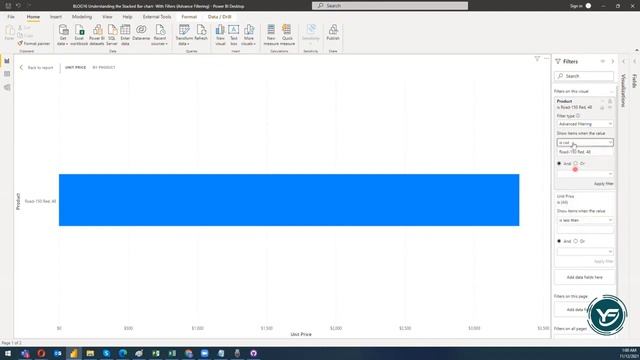Screen dimensions: 640x360
Task: Open 'is less than' condition dropdown
Action: tap(585, 220)
